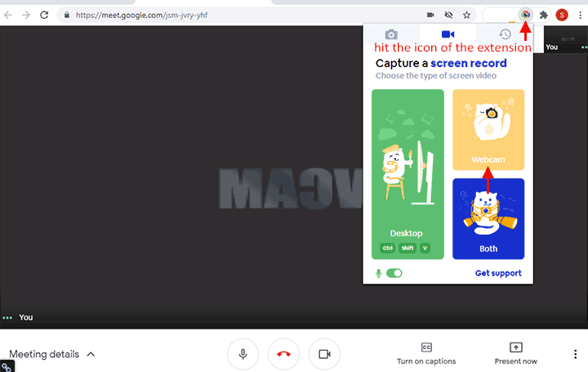The width and height of the screenshot is (588, 372).
Task: Open Present now options
Action: 515,354
